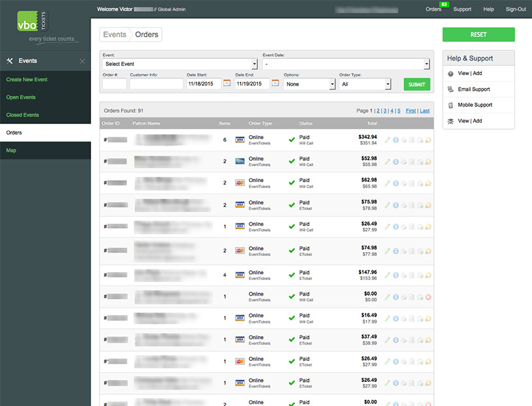Go to Closed Events in sidebar
This screenshot has height=406, width=532.
(22, 115)
